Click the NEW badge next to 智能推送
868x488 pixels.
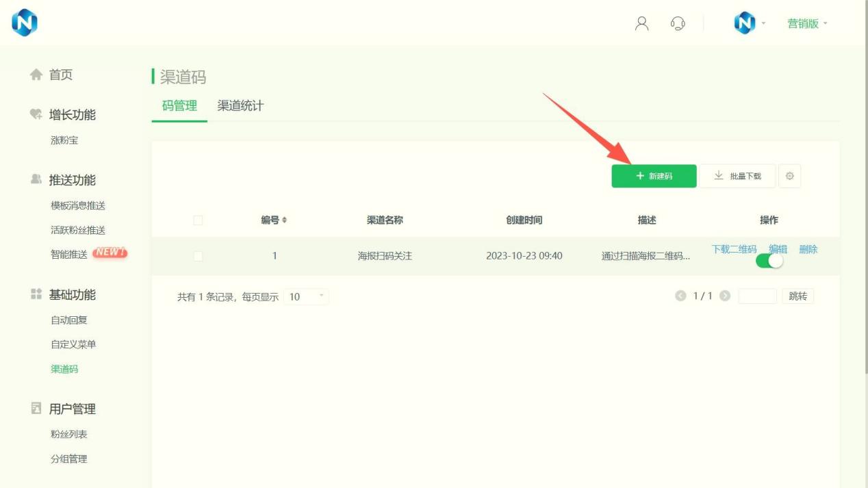click(110, 253)
